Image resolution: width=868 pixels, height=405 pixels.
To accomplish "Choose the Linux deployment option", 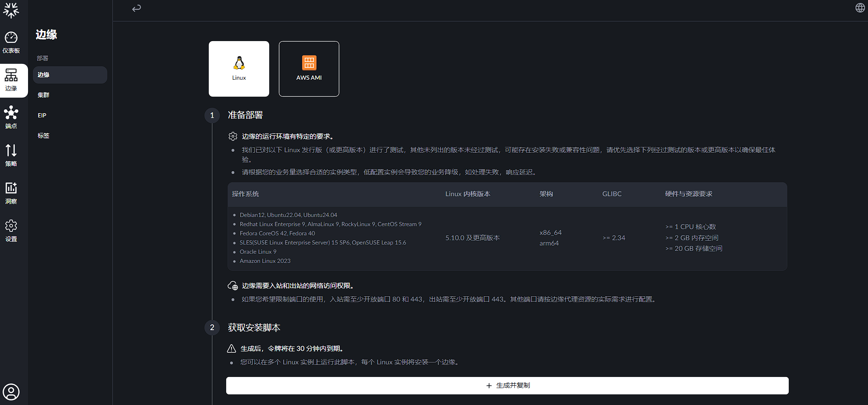I will tap(239, 69).
